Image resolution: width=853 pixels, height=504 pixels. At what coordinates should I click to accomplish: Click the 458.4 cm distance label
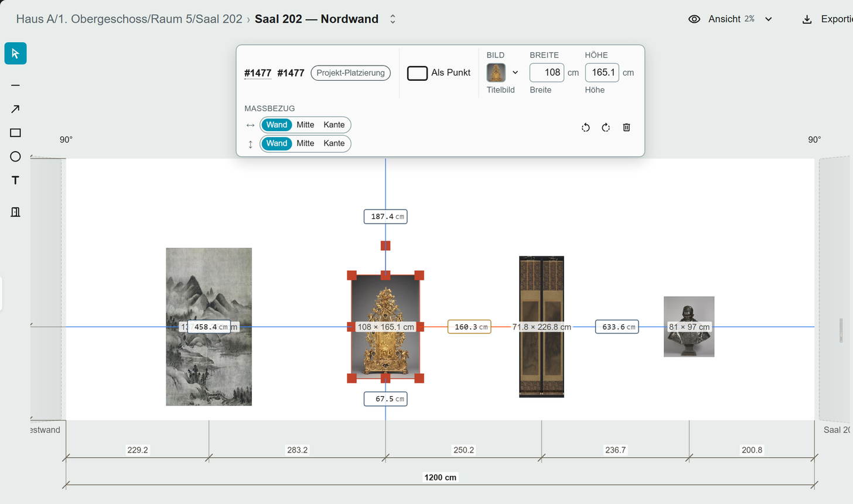pyautogui.click(x=209, y=327)
